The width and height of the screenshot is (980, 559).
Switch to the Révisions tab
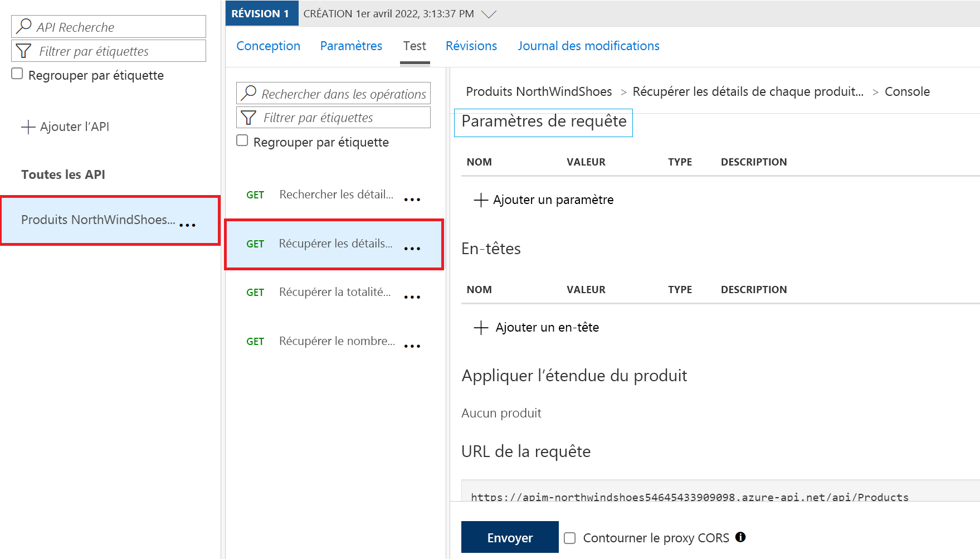[471, 46]
